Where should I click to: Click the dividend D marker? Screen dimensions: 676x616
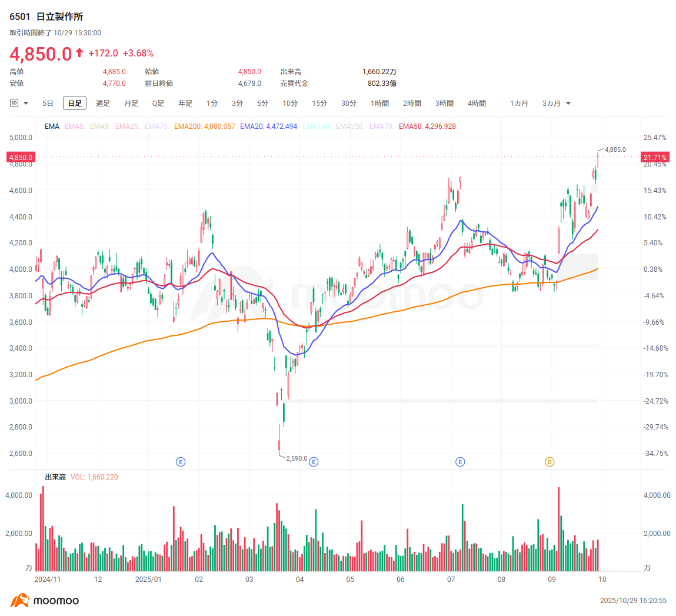[550, 462]
